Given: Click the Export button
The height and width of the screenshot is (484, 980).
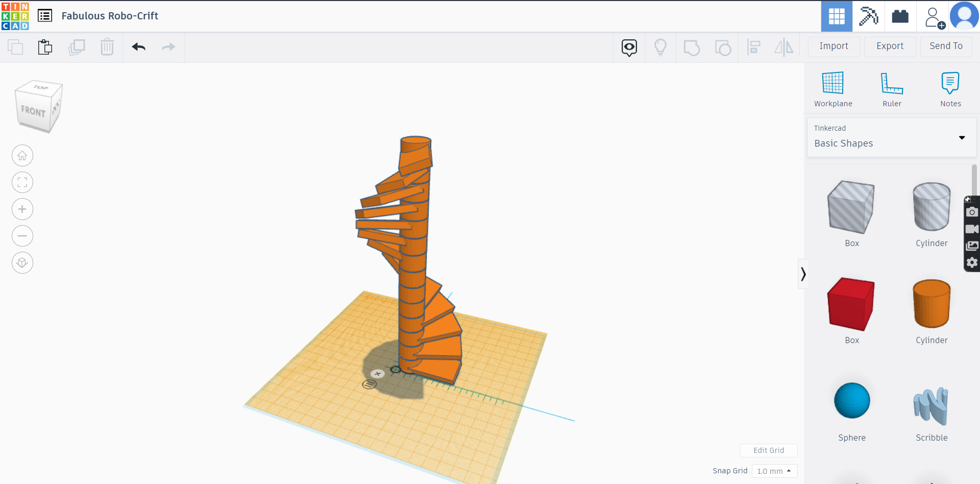Looking at the screenshot, I should pos(889,46).
